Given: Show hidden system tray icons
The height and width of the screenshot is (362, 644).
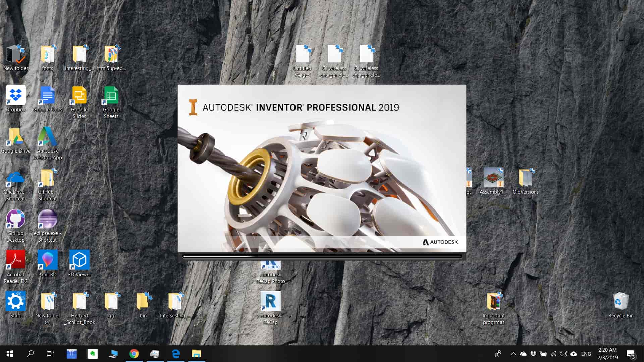Looking at the screenshot, I should pyautogui.click(x=513, y=354).
